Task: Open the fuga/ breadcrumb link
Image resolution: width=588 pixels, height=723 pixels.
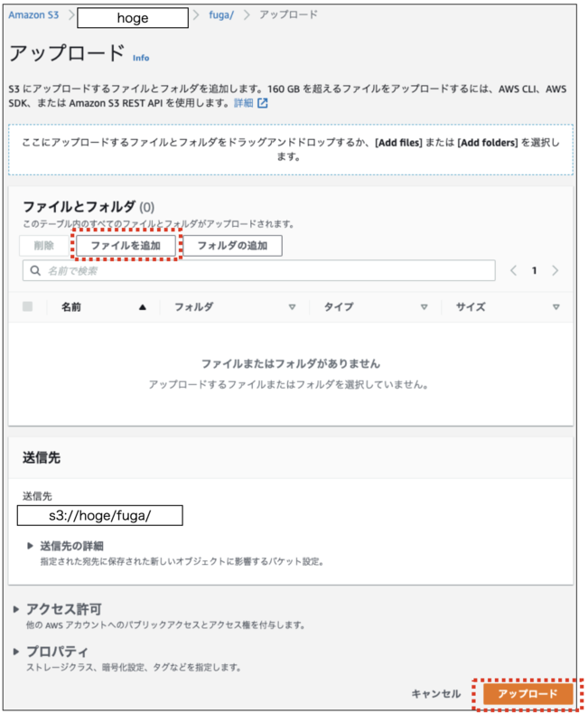Action: coord(221,14)
